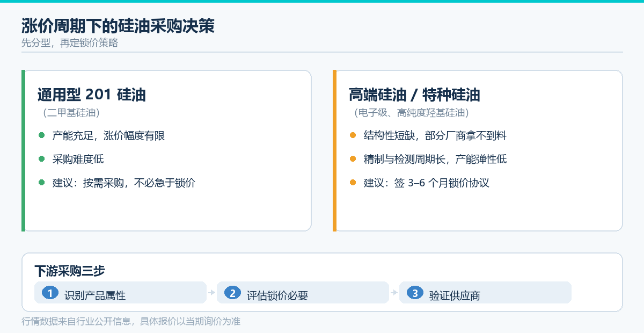This screenshot has height=333, width=644.
Task: Select bullet 产能充足，涨价幅度有限
Action: [108, 135]
